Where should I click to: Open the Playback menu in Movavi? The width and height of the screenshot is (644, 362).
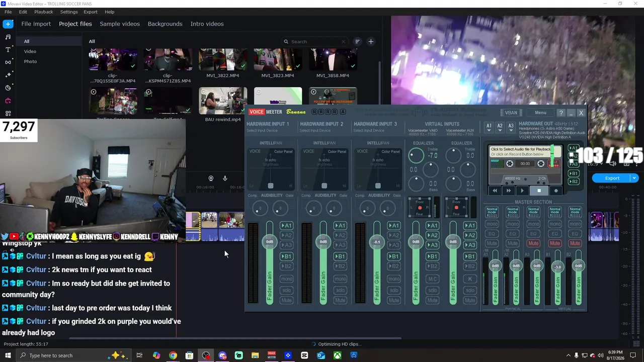click(x=44, y=12)
